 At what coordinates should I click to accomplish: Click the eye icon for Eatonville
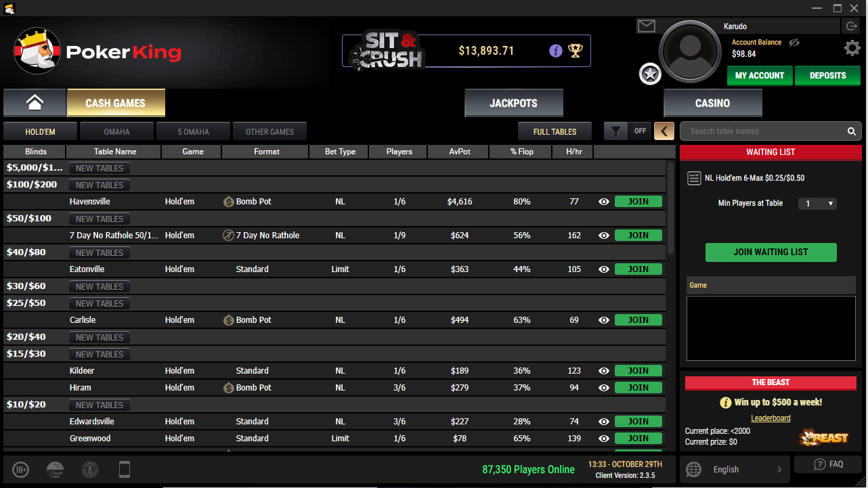(x=604, y=269)
